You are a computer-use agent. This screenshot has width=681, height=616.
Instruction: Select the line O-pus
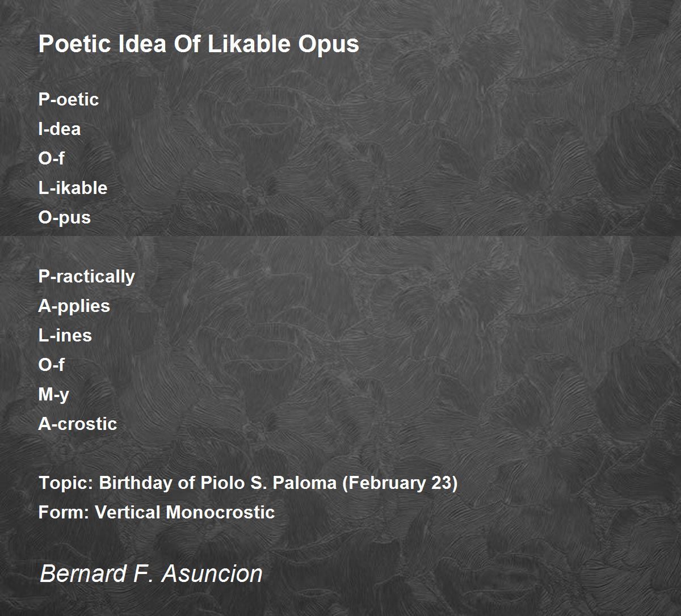pyautogui.click(x=65, y=217)
